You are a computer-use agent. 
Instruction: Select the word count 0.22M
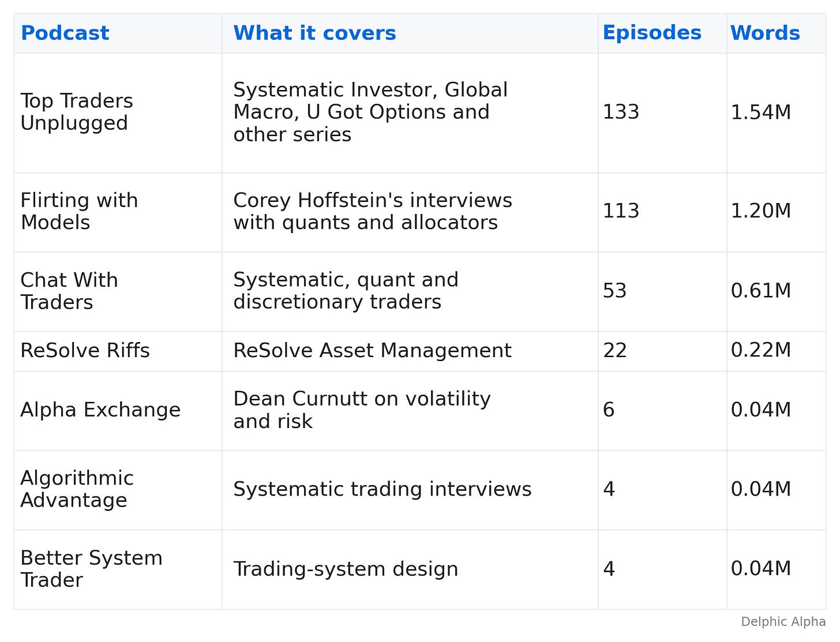click(760, 350)
